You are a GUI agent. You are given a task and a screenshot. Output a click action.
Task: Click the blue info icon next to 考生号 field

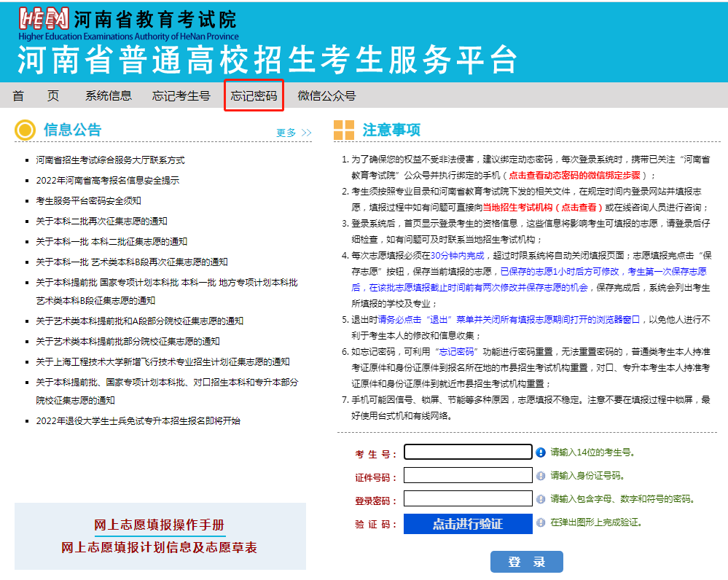coord(541,452)
